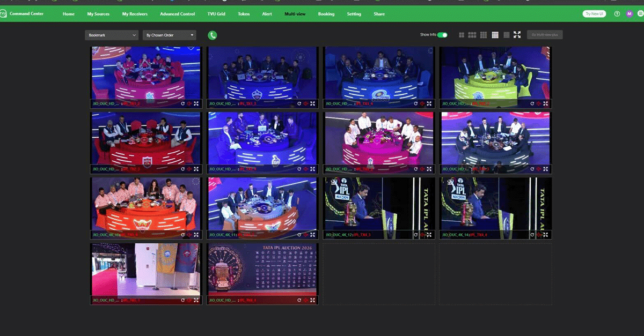Open the By Chosen Order dropdown
The image size is (644, 336).
(x=170, y=35)
